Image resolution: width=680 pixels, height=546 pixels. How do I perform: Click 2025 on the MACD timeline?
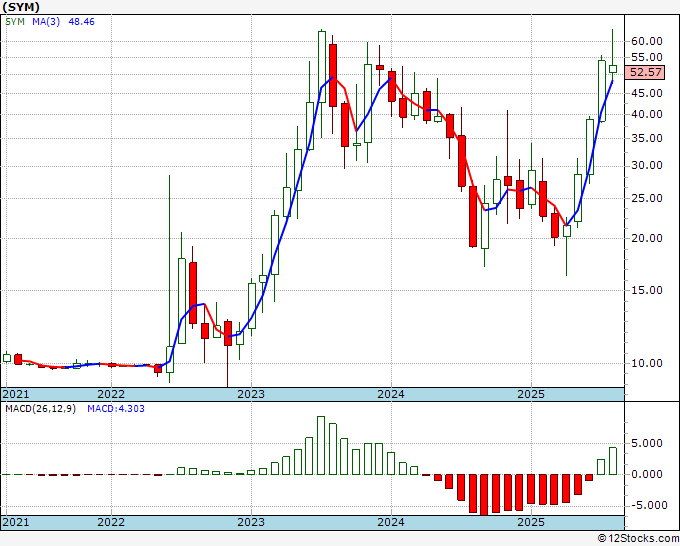tap(531, 522)
